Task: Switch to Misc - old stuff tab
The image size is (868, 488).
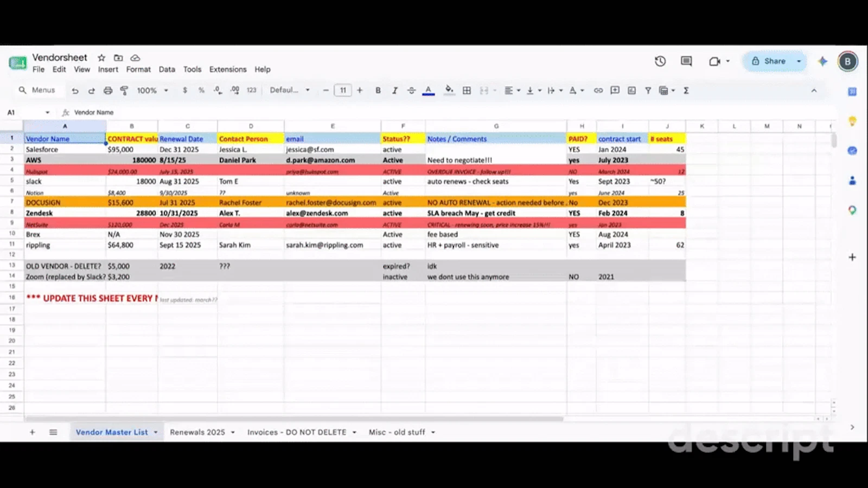Action: tap(397, 432)
